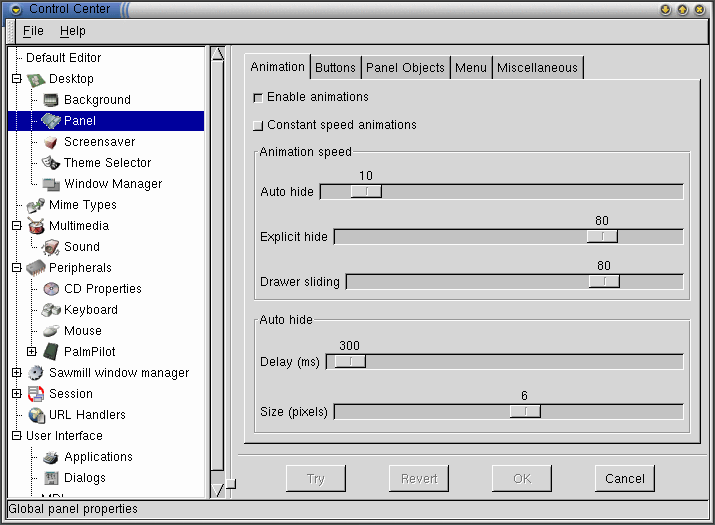Expand the Sawmill window manager node
This screenshot has height=525, width=715.
16,372
